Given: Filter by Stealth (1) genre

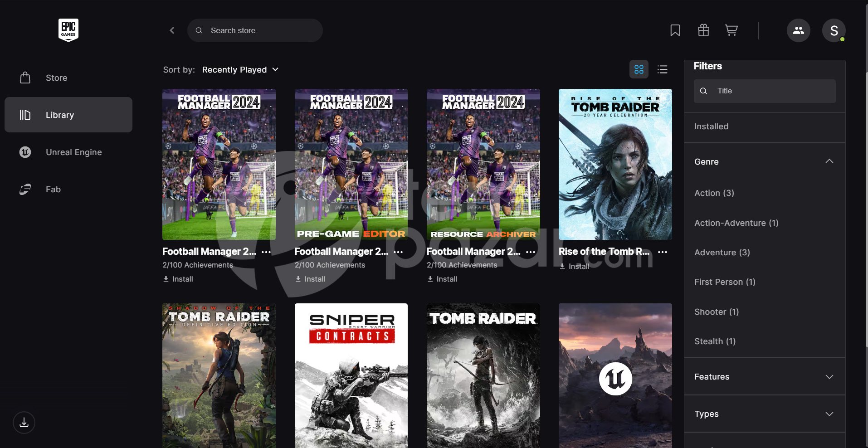Looking at the screenshot, I should pos(715,341).
